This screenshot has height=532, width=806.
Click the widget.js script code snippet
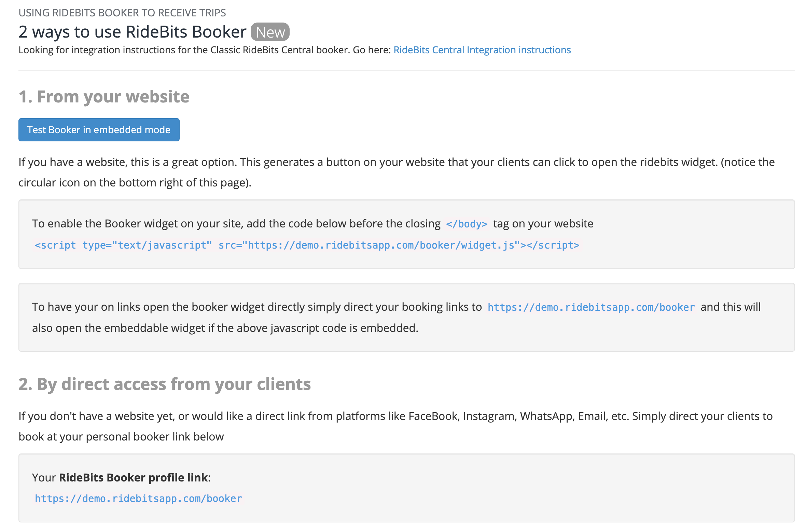coord(307,245)
